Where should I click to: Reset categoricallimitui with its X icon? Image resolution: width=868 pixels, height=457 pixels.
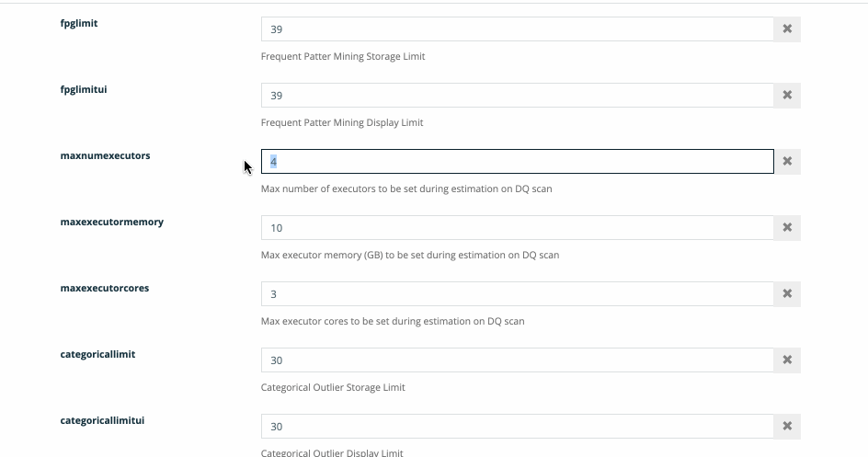click(787, 427)
